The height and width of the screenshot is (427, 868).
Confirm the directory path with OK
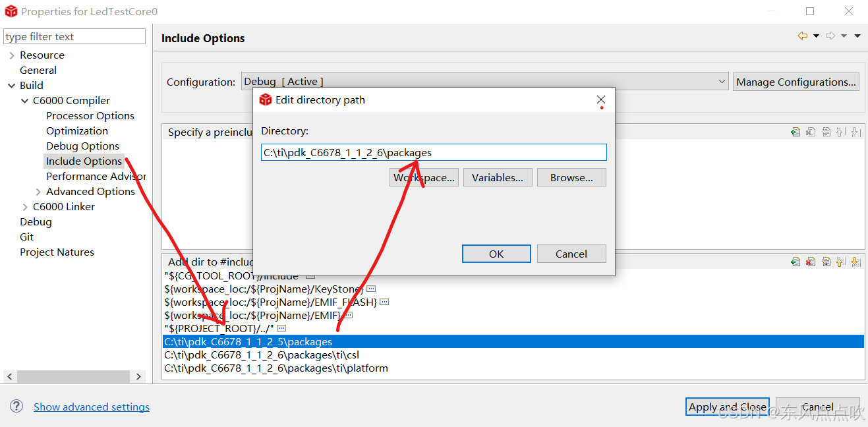496,254
